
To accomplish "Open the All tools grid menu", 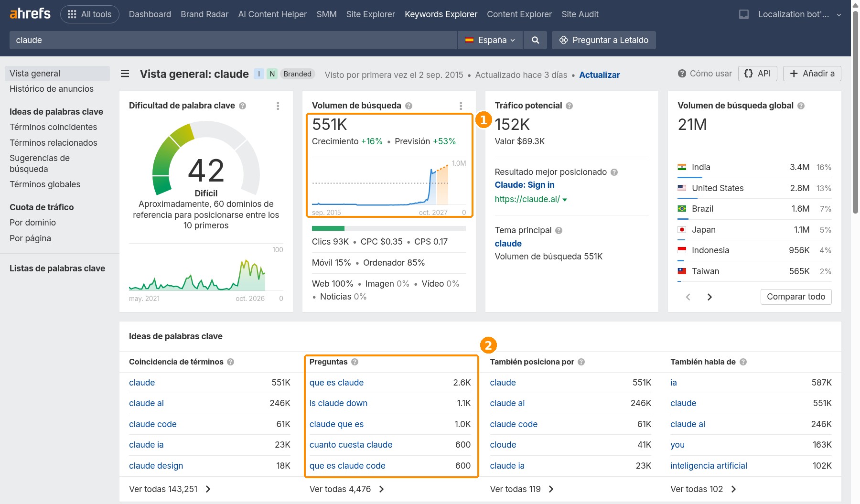I will click(x=90, y=14).
